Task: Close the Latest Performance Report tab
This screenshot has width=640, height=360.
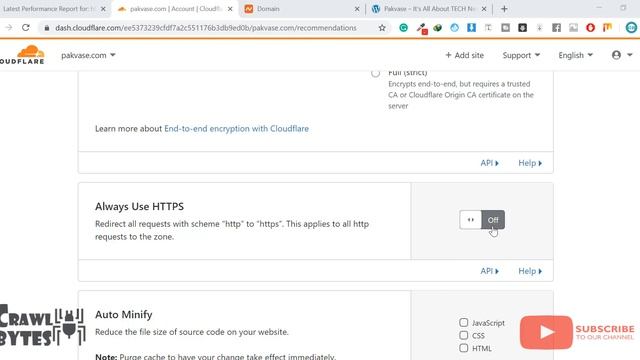Action: (x=103, y=9)
